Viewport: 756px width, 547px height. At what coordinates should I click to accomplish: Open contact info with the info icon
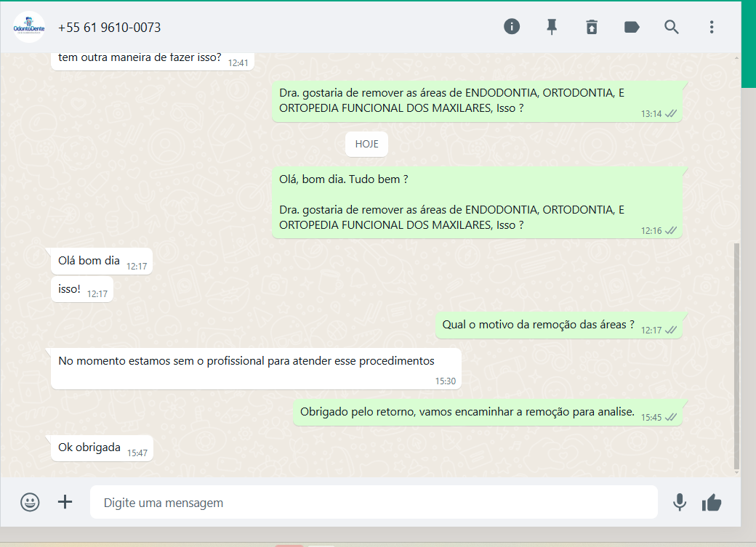pyautogui.click(x=512, y=27)
